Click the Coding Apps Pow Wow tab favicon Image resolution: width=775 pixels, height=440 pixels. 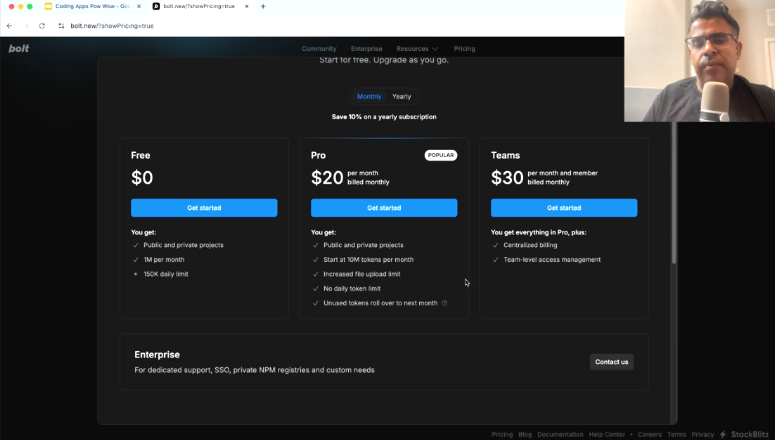click(x=48, y=6)
